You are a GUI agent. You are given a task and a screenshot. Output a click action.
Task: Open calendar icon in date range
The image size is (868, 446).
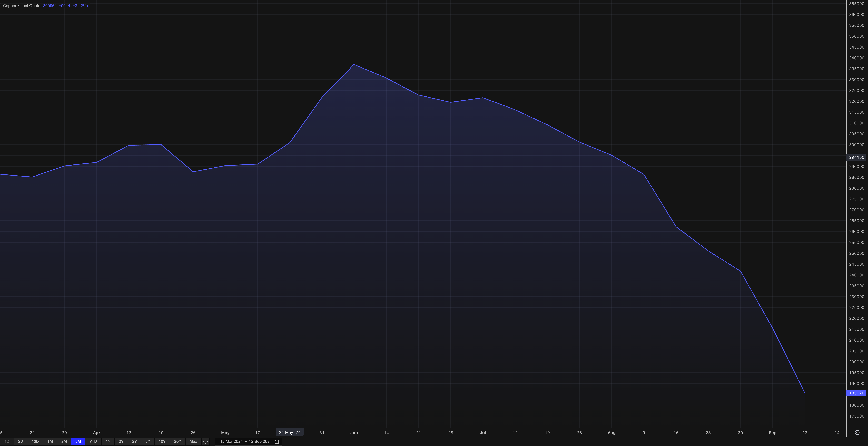(277, 442)
